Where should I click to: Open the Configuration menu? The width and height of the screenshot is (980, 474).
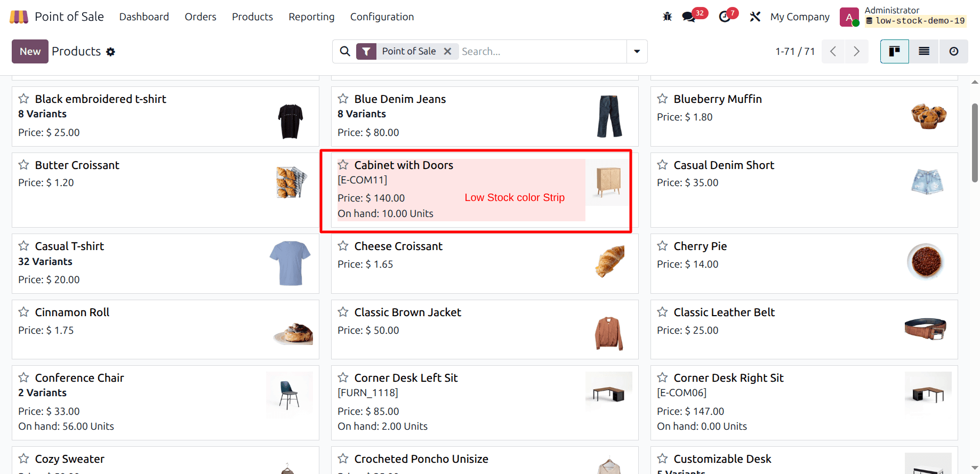pos(382,17)
